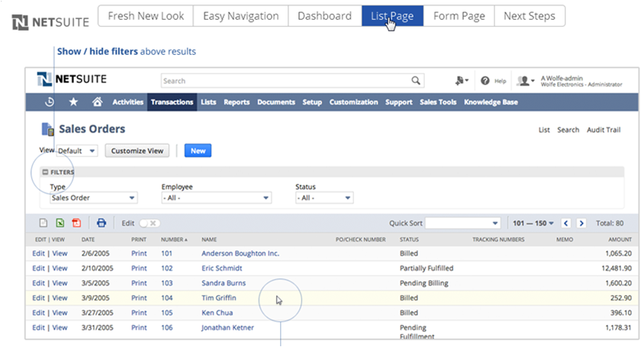The width and height of the screenshot is (644, 347).
Task: Open the 101 — 150 range dropdown
Action: pos(533,223)
